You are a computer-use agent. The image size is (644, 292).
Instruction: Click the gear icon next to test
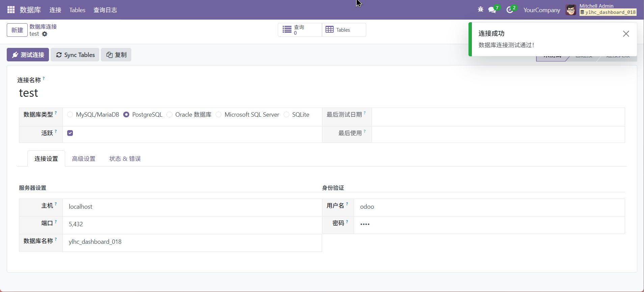pos(45,34)
